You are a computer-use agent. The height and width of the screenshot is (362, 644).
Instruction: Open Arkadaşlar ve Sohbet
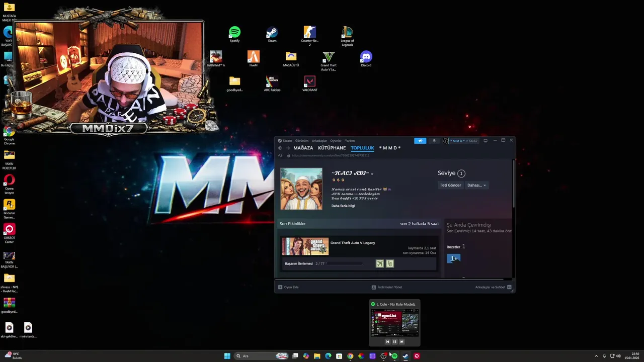click(493, 287)
